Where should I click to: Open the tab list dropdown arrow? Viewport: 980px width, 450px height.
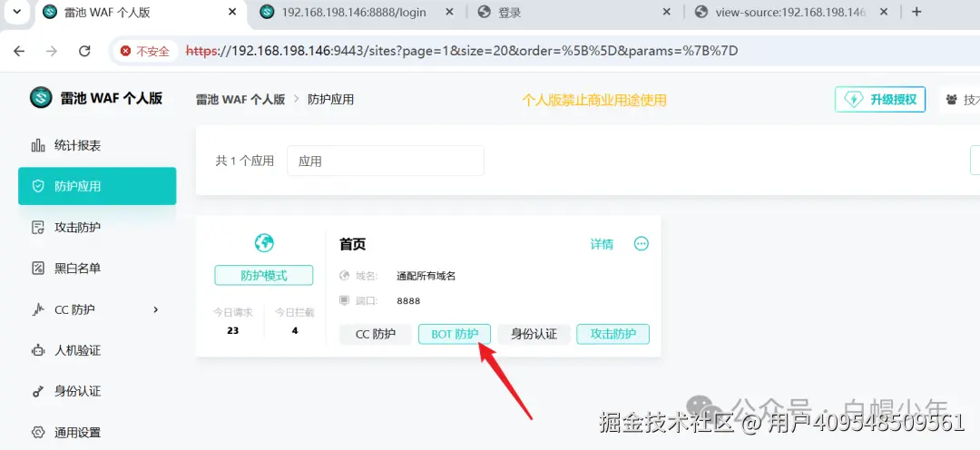[17, 12]
